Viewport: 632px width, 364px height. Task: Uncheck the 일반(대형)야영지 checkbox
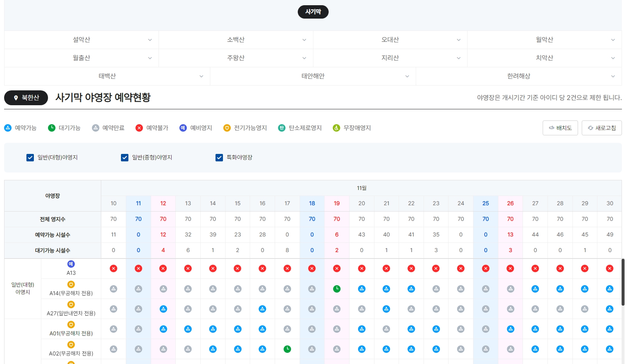click(30, 157)
